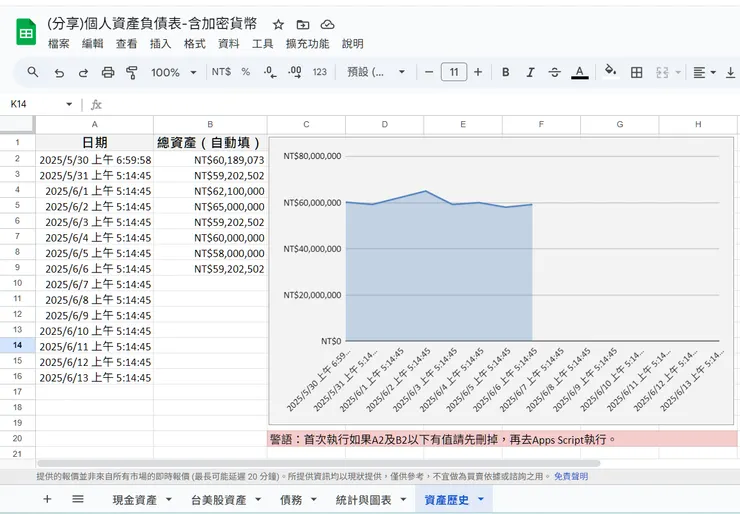Open the 100% zoom dropdown
The image size is (740, 514).
[x=173, y=72]
